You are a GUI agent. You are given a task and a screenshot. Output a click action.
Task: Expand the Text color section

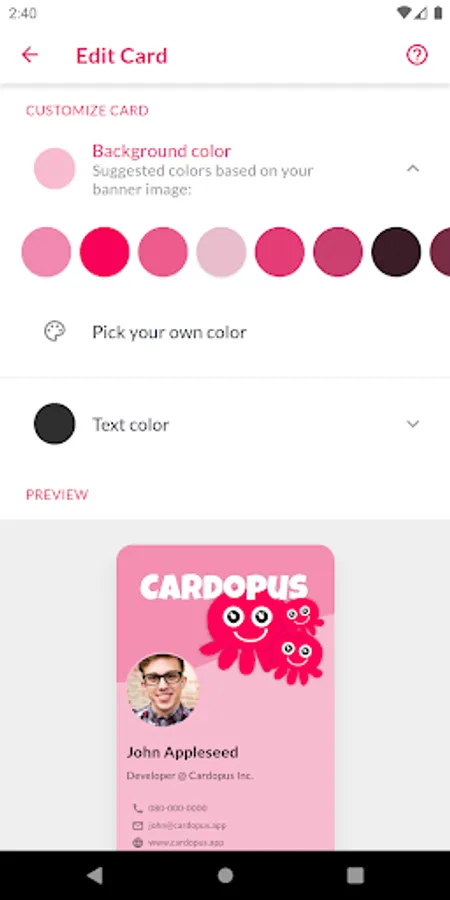(x=413, y=424)
